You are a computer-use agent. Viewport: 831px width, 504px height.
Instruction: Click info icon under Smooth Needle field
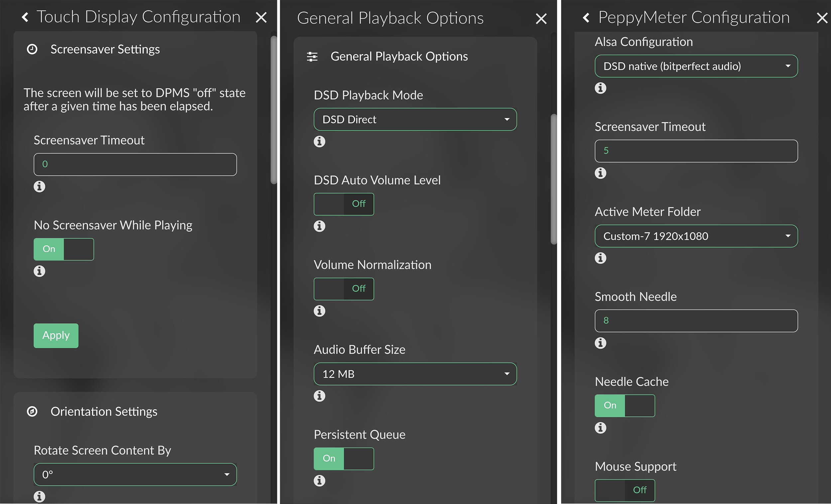(x=600, y=343)
